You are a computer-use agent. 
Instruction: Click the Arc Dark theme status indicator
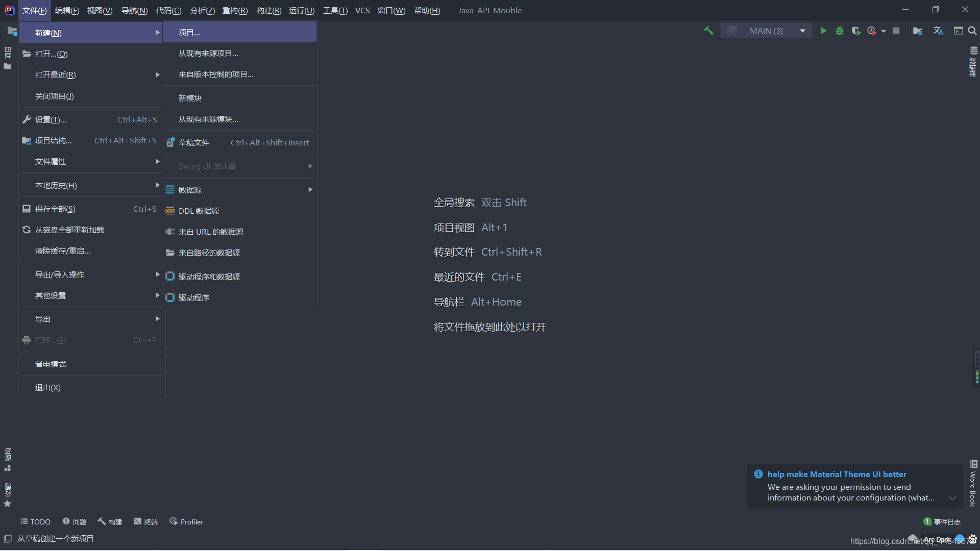[937, 540]
